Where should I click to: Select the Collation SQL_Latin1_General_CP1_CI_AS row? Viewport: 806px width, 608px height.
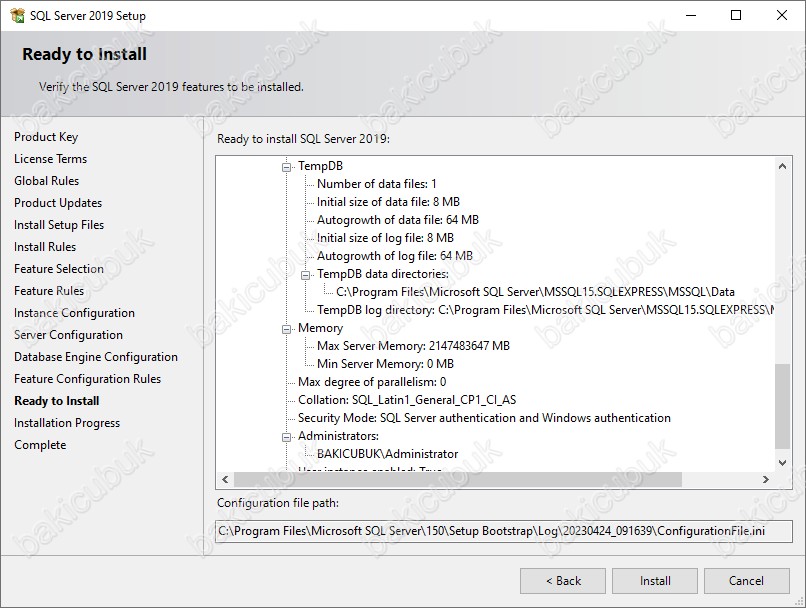tap(407, 400)
